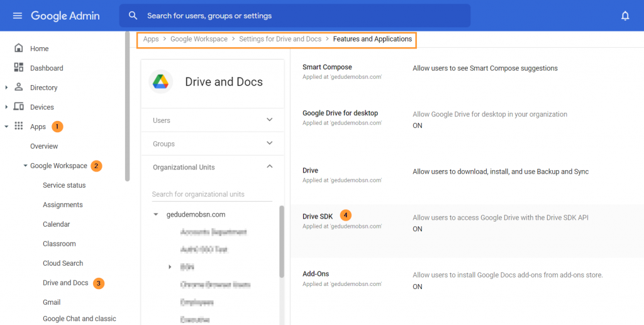Open Gmail settings in sidebar
The height and width of the screenshot is (325, 644).
pos(52,302)
